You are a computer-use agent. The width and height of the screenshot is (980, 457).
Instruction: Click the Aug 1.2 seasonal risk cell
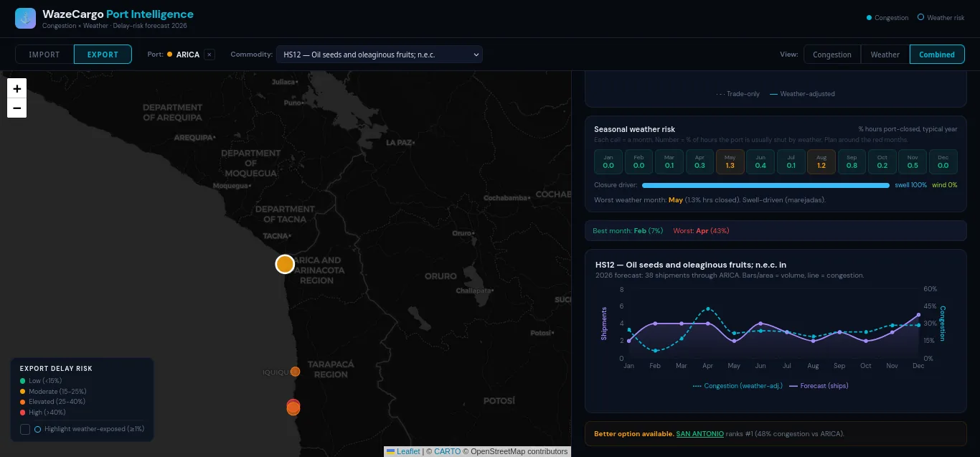point(821,161)
